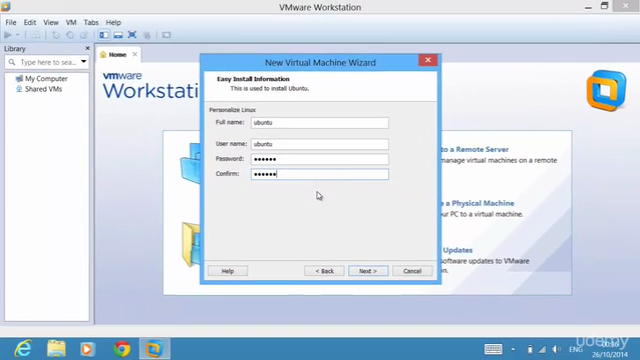Click the User name input field
Image resolution: width=640 pixels, height=360 pixels.
click(x=320, y=144)
